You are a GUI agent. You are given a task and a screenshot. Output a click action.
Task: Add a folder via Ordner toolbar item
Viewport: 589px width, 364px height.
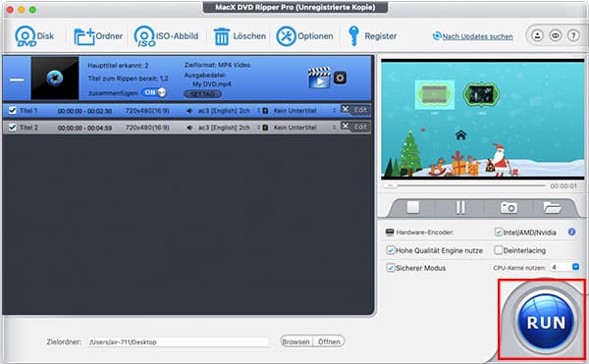point(98,36)
